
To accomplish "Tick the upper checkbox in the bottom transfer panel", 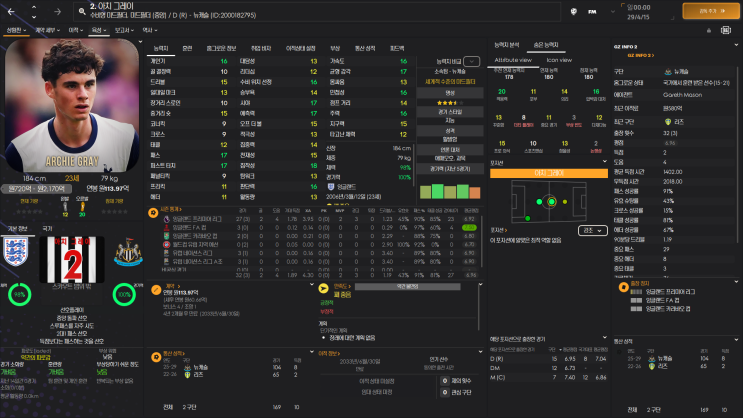I will coord(444,380).
